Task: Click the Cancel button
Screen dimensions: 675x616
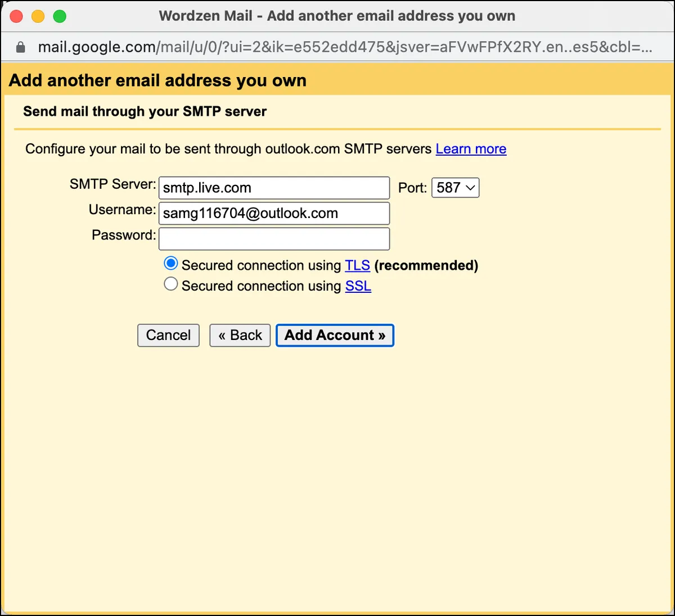Action: tap(168, 336)
